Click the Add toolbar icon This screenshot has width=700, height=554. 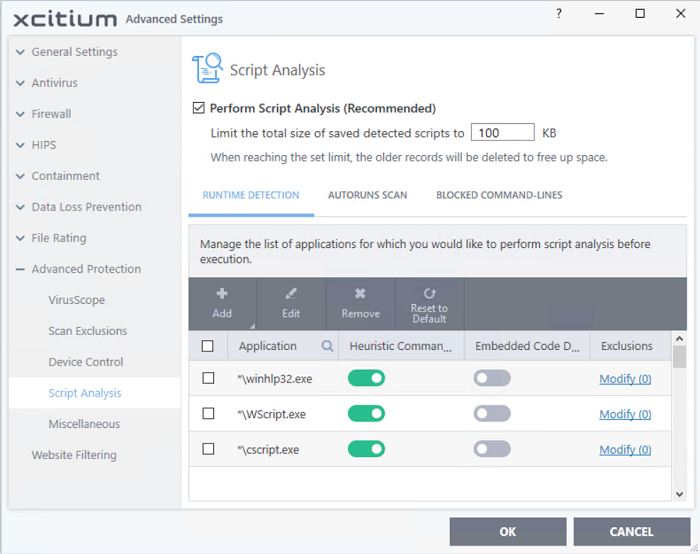point(222,294)
